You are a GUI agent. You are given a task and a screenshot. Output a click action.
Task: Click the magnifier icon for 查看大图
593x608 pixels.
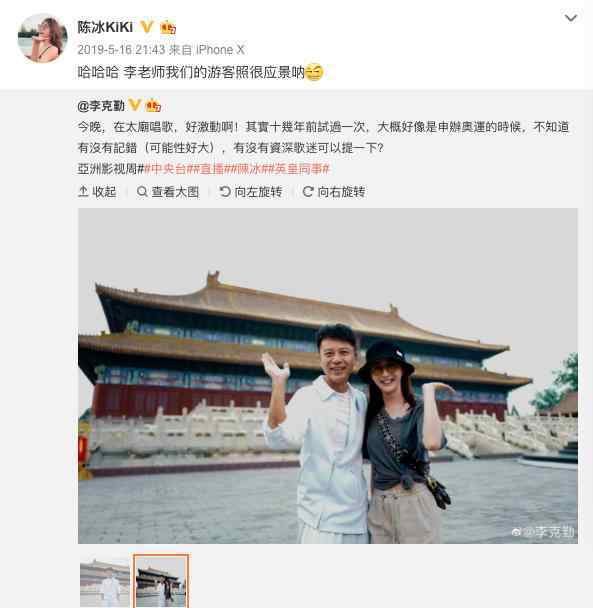click(142, 191)
